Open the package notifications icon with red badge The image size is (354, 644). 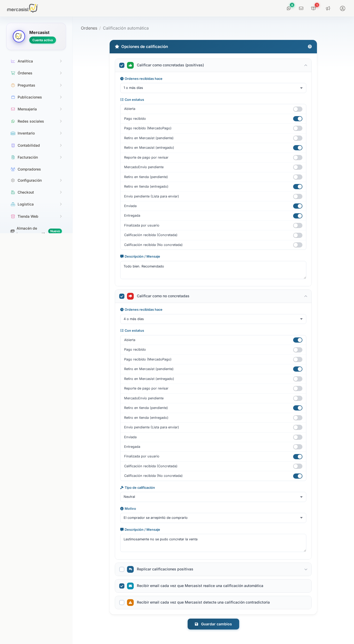[x=314, y=8]
